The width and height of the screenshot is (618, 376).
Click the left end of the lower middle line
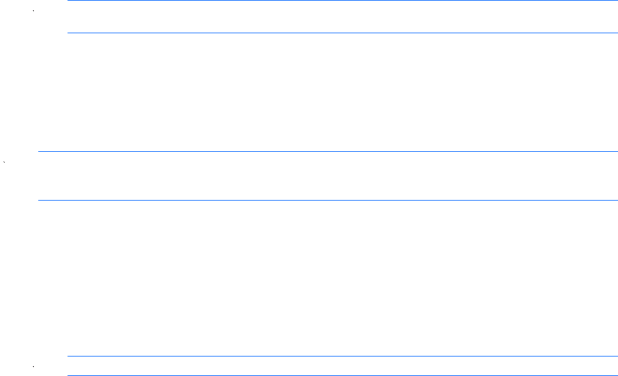coord(39,201)
